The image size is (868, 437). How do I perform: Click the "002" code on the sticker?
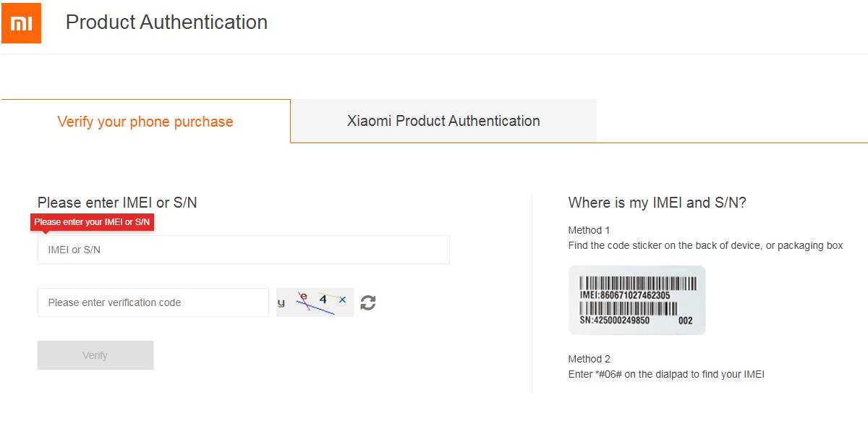pyautogui.click(x=685, y=321)
